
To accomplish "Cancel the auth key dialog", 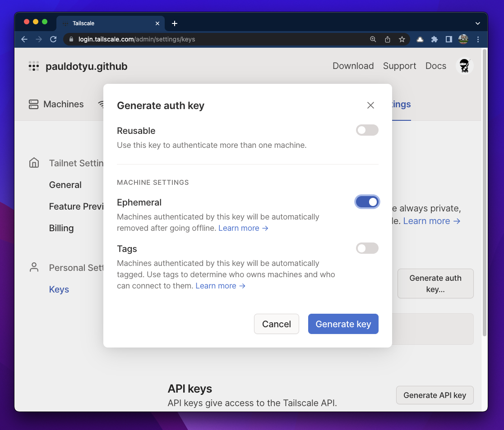I will tap(276, 324).
